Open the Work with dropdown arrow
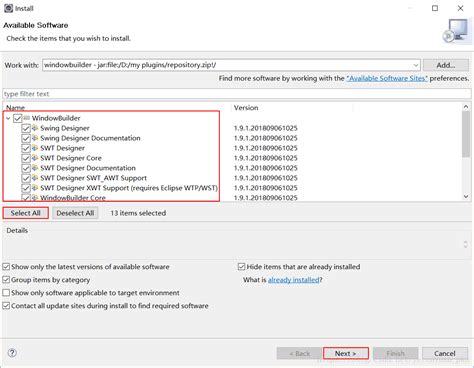This screenshot has height=368, width=474. pos(416,65)
